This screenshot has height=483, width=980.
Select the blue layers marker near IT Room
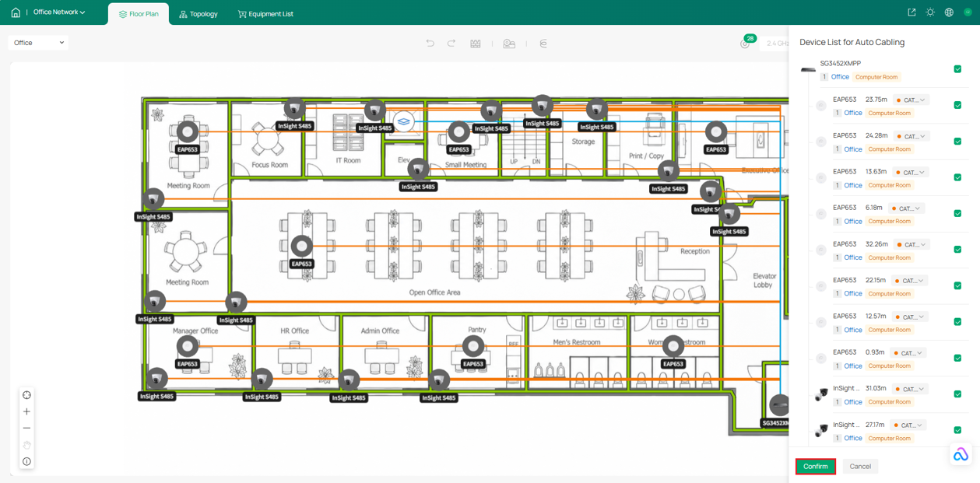click(x=403, y=121)
